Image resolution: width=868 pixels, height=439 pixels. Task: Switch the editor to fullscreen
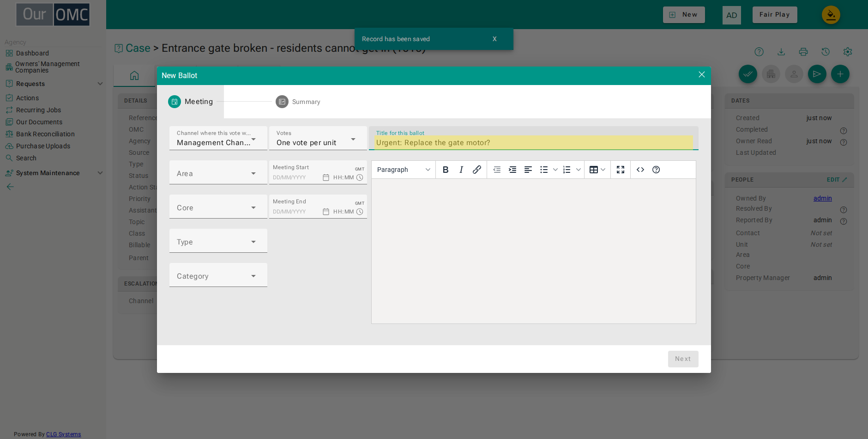(x=621, y=170)
